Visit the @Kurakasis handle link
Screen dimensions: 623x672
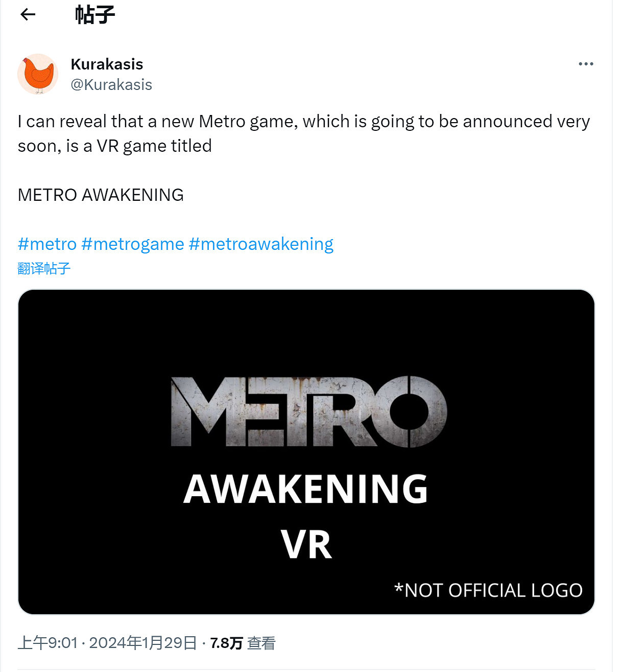pyautogui.click(x=111, y=85)
